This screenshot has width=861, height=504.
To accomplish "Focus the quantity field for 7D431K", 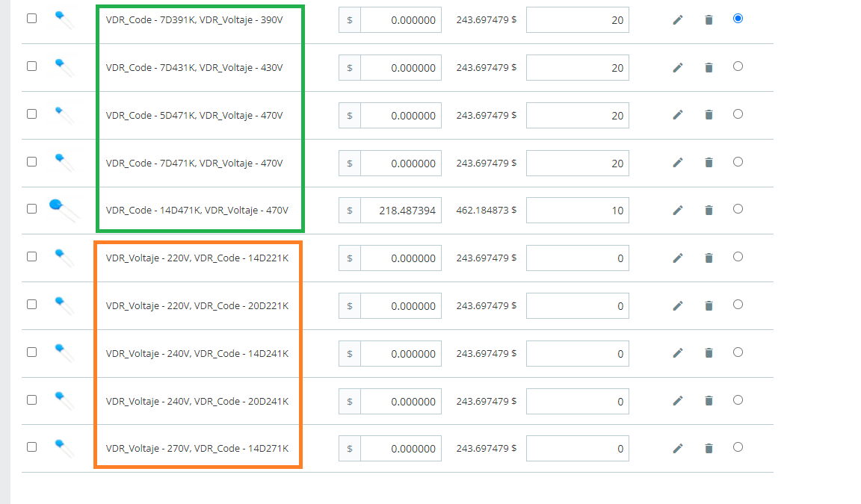I will coord(578,67).
